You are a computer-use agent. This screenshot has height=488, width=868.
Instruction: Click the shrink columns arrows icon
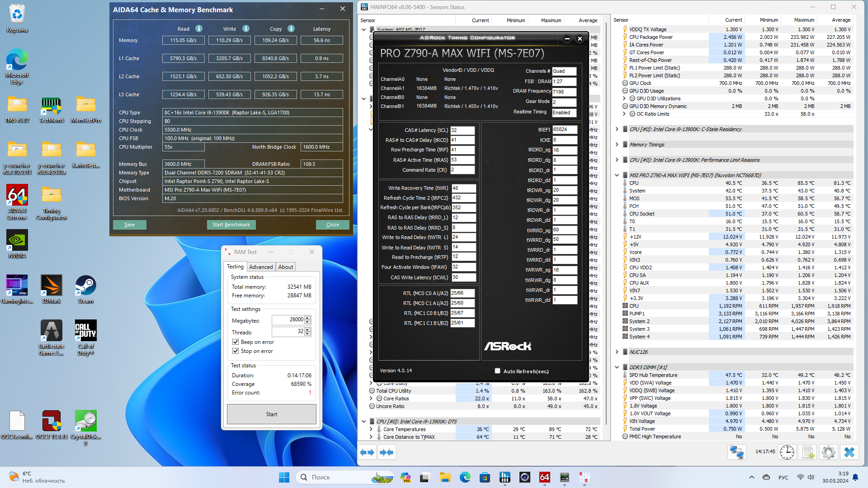click(x=387, y=452)
